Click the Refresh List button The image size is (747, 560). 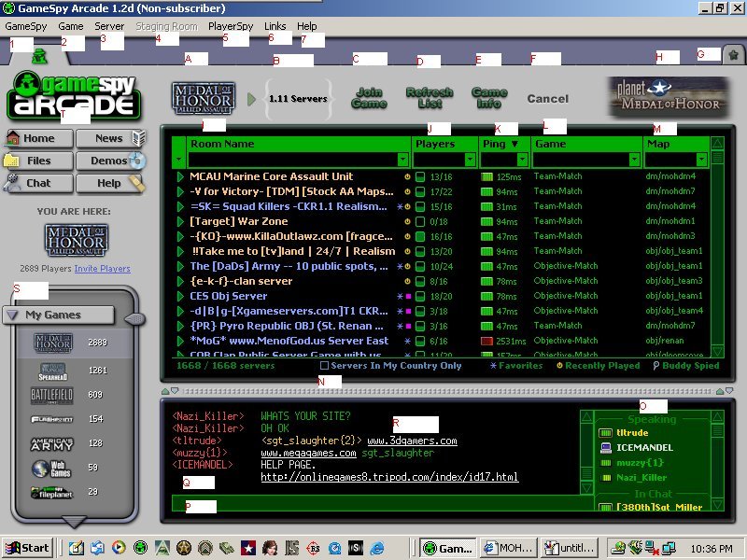(x=430, y=98)
